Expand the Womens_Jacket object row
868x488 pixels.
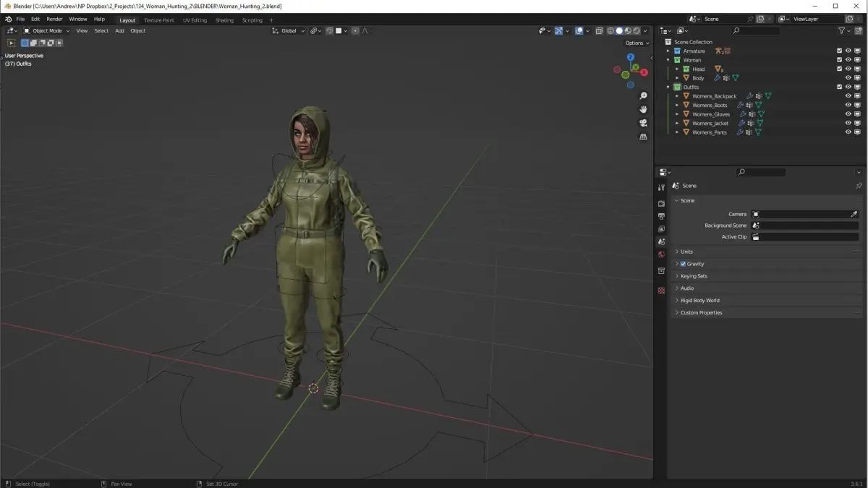[x=677, y=124]
